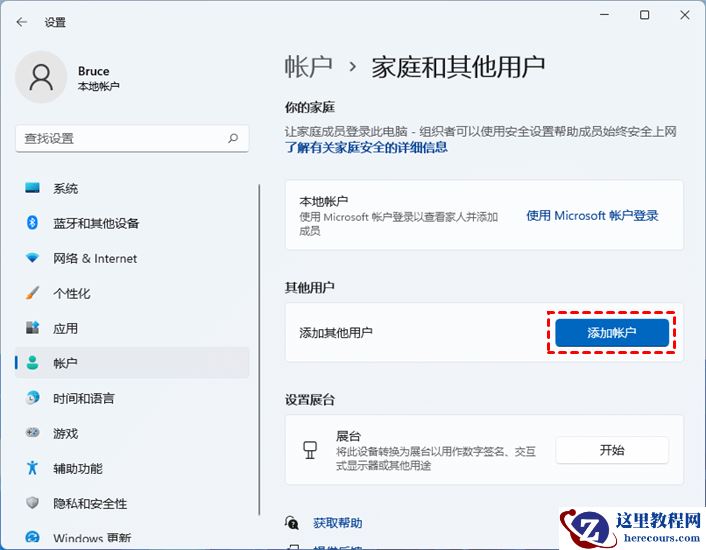Image resolution: width=706 pixels, height=550 pixels.
Task: Click the person icon beside 帐户
Action: coord(32,363)
